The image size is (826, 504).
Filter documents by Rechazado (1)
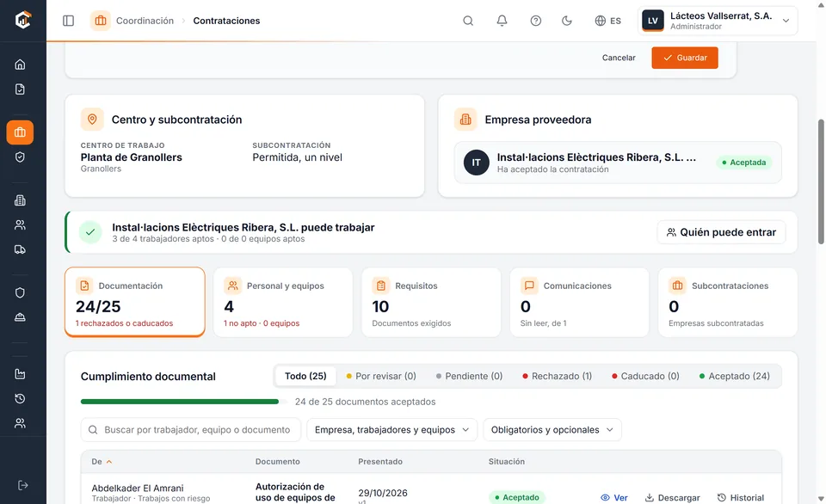557,376
